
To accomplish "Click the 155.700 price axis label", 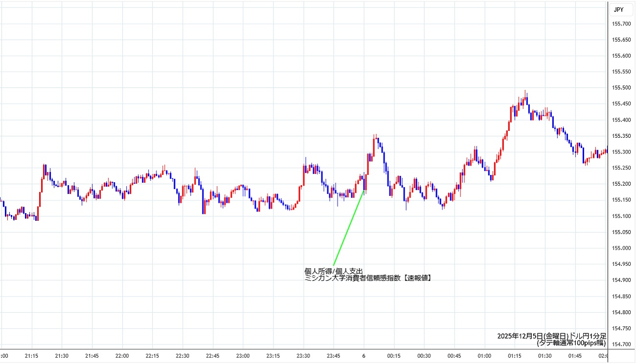I will pos(622,23).
